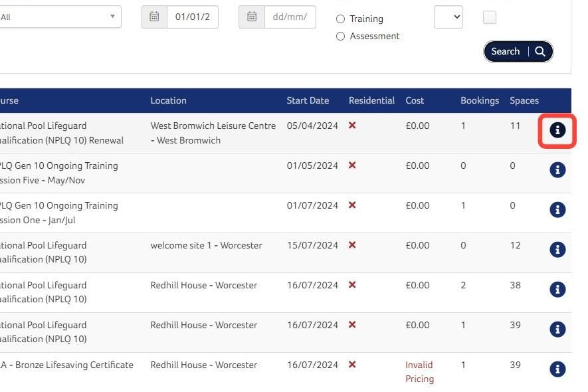This screenshot has width=588, height=392.
Task: Select the welcome site 1 - Worcester cell
Action: click(206, 245)
